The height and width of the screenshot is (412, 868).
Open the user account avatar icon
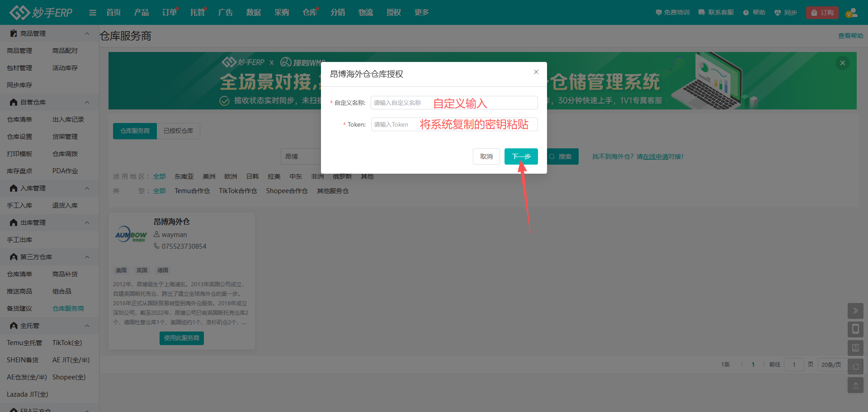point(851,13)
